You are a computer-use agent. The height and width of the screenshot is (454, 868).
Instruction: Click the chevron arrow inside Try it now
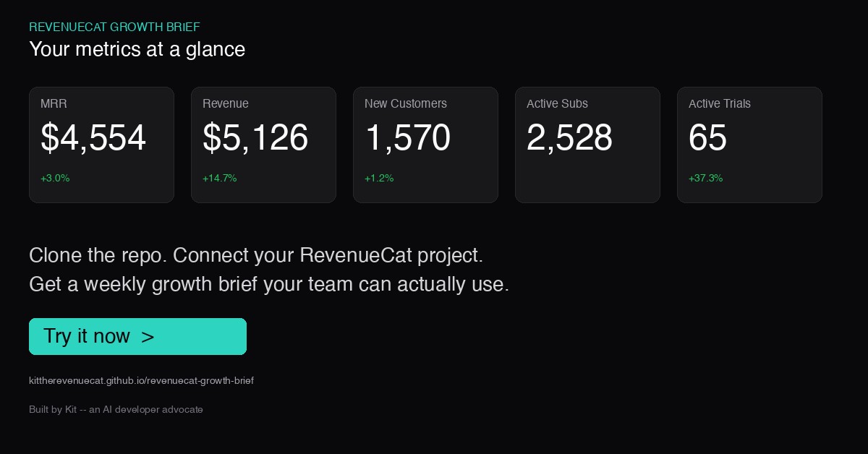point(148,336)
